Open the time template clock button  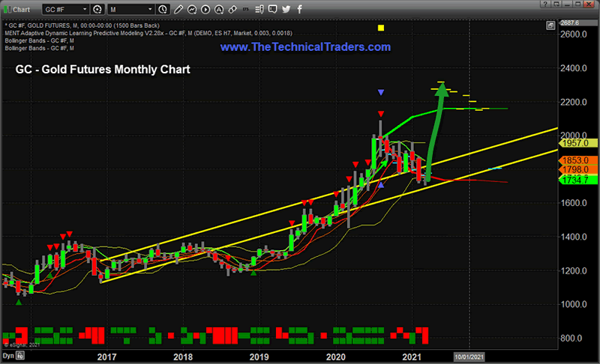coord(163,10)
